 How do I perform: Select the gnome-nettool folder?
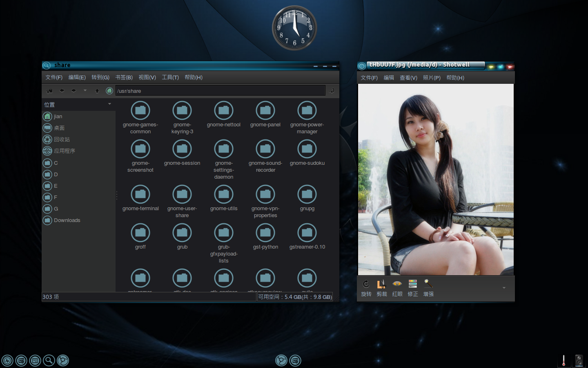(224, 114)
